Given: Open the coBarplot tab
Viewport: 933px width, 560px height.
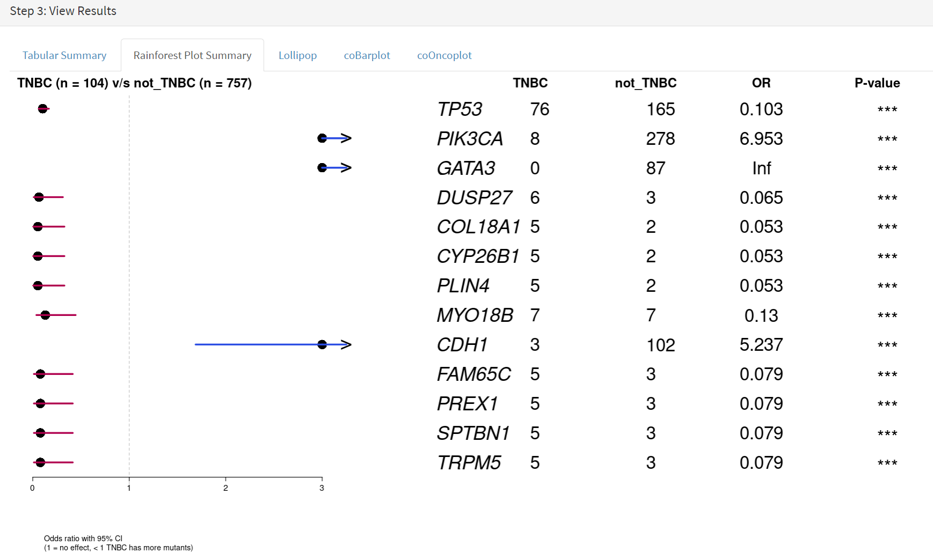Looking at the screenshot, I should coord(367,55).
